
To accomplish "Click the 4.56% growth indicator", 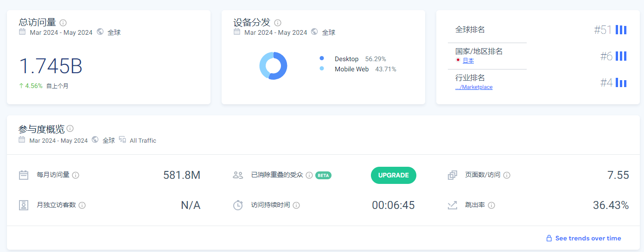I will [x=31, y=86].
